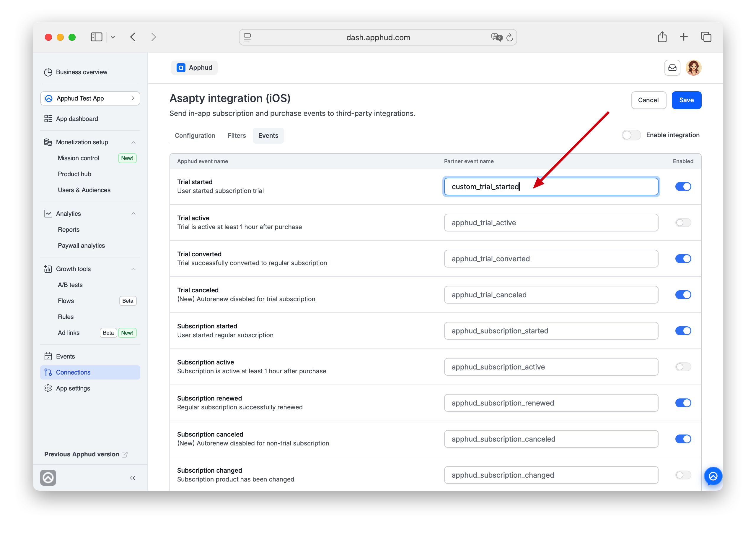The height and width of the screenshot is (535, 756).
Task: Toggle Safari sidebar icon
Action: 97,37
